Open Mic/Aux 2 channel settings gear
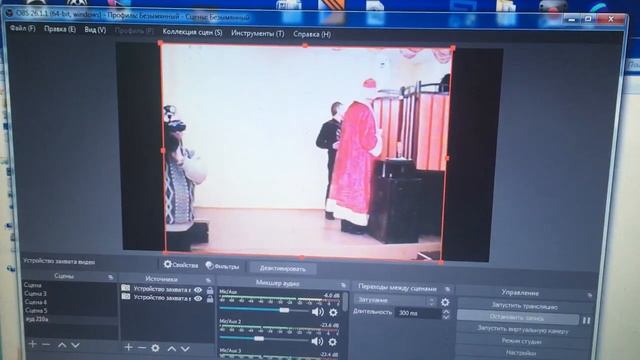640x360 pixels. pyautogui.click(x=333, y=342)
